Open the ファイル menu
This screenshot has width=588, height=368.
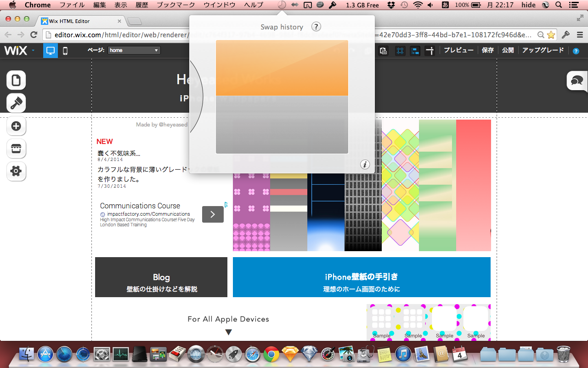72,5
